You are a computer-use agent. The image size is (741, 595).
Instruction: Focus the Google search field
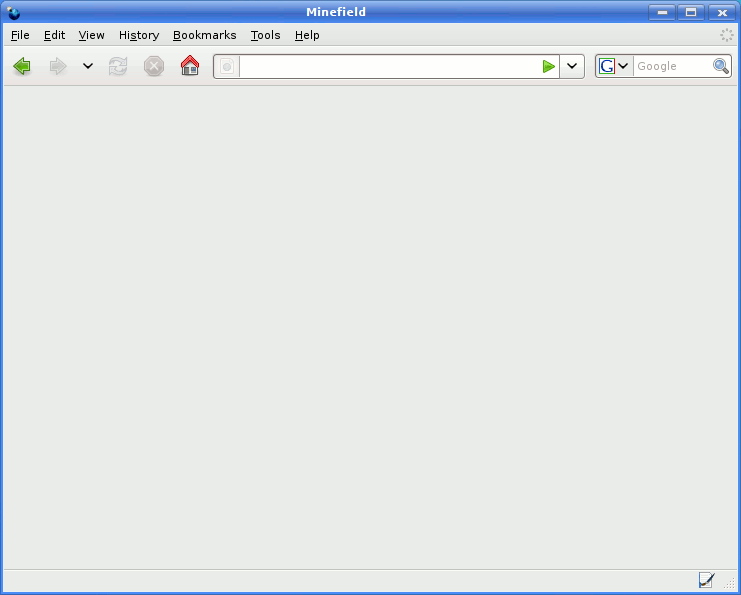coord(672,66)
